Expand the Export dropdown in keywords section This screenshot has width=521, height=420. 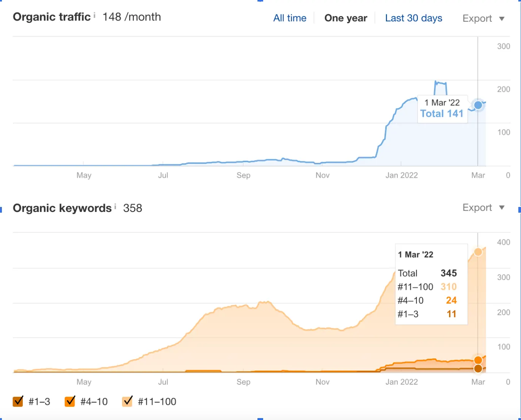pyautogui.click(x=482, y=208)
